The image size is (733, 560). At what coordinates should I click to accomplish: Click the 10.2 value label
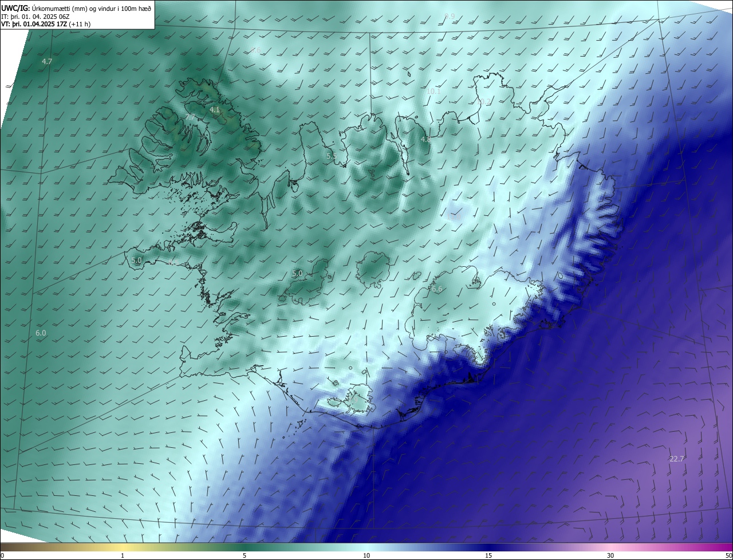[x=484, y=101]
